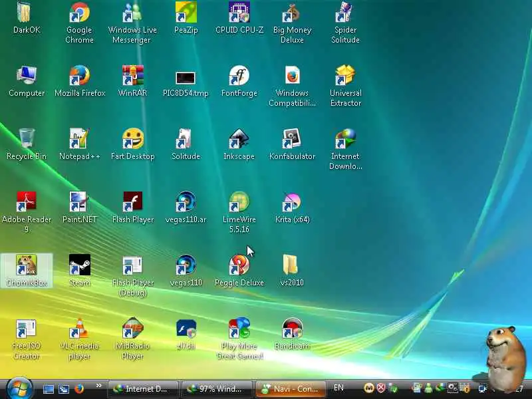Launch Steam from desktop
The width and height of the screenshot is (532, 399).
pos(79,265)
